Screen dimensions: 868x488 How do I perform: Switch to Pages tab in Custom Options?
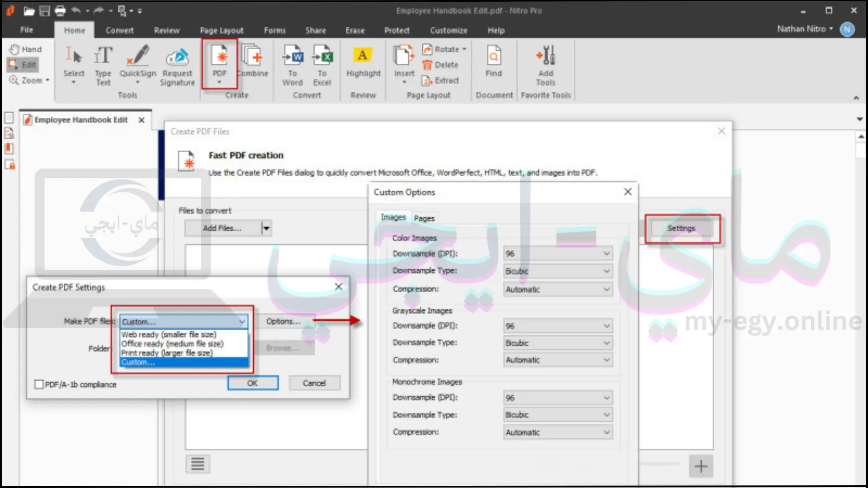click(x=424, y=218)
